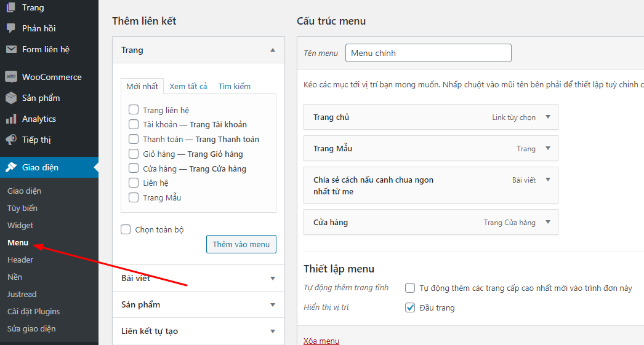
Task: Check the Trang liên hệ checkbox
Action: [134, 110]
